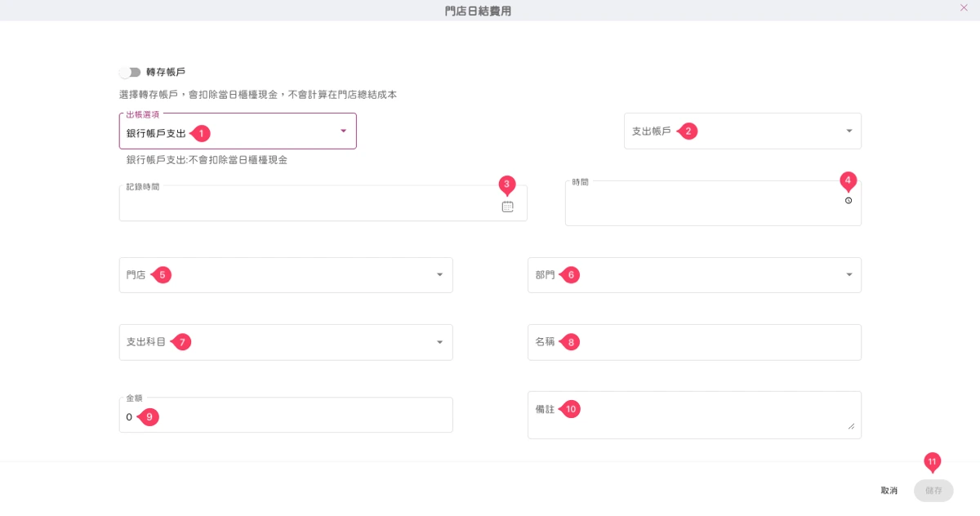Click the 時間 input field
980x516 pixels.
713,203
